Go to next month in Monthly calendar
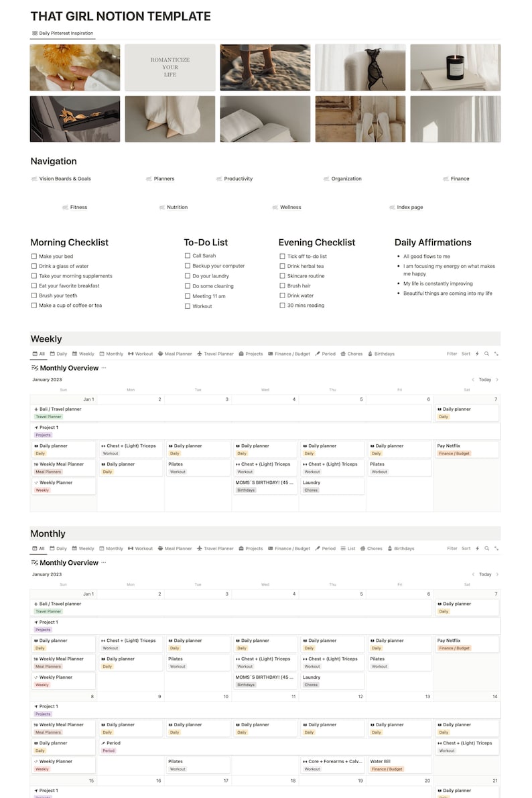The height and width of the screenshot is (798, 532). click(497, 575)
